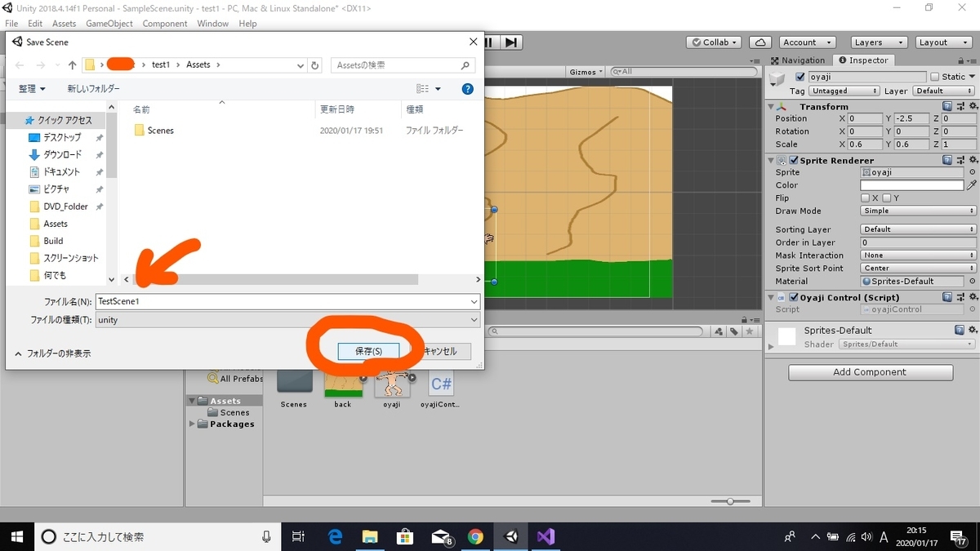Collapse folders with フォルダーの非表示
Screen dimensions: 980x551
[x=53, y=353]
